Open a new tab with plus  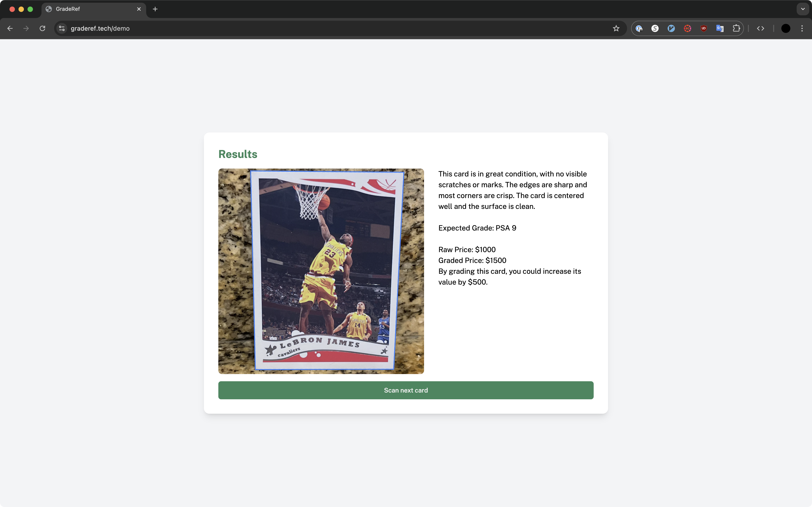[x=155, y=9]
